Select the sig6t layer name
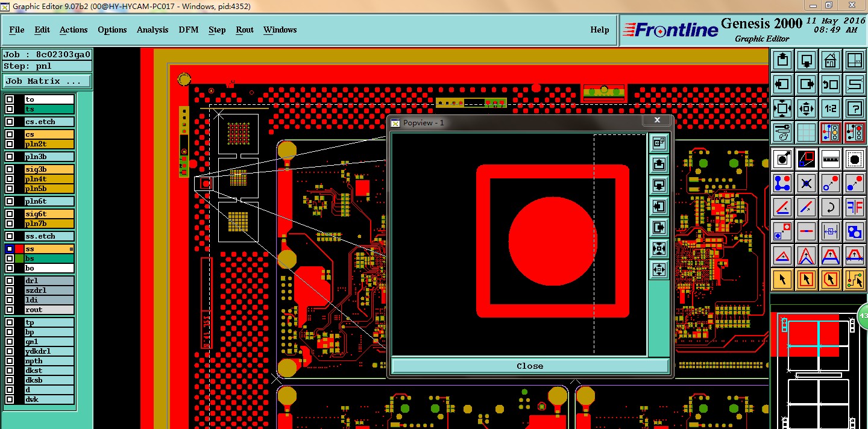The width and height of the screenshot is (868, 429). tap(49, 214)
